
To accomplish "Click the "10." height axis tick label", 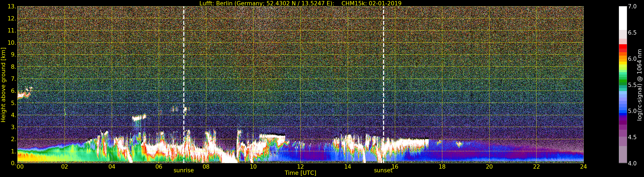I will click(x=12, y=43).
